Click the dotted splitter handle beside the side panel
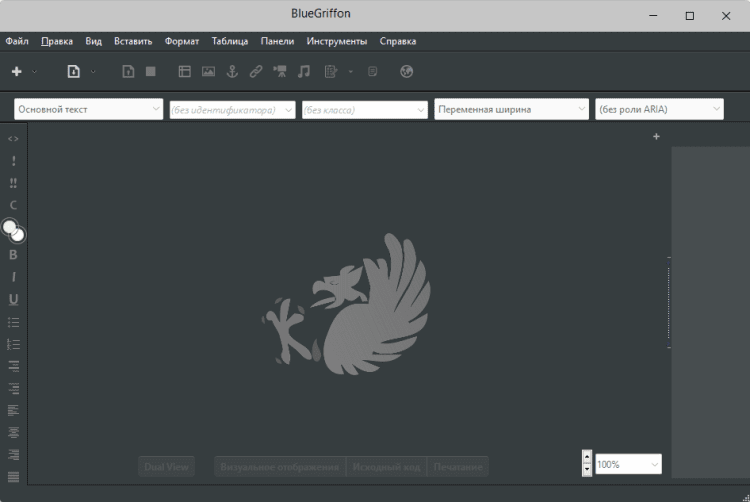Screen dimensions: 750x502 (669, 303)
